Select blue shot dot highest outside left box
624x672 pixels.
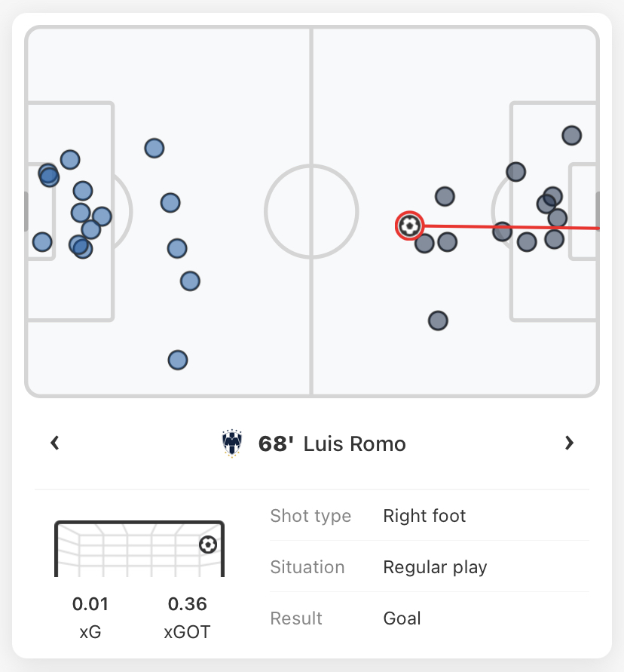click(x=154, y=149)
